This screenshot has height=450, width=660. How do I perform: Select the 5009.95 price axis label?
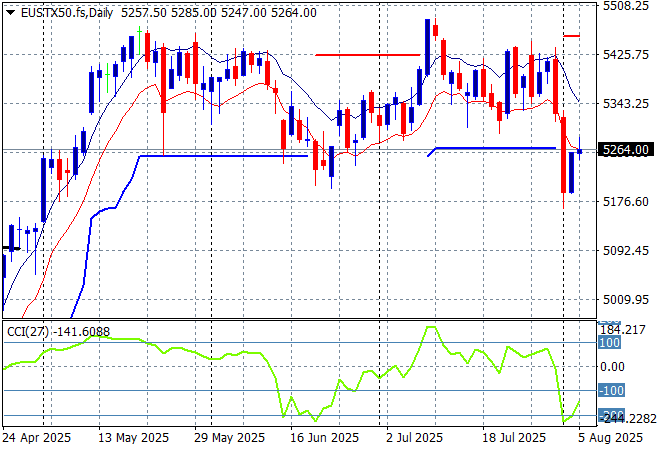[x=626, y=300]
